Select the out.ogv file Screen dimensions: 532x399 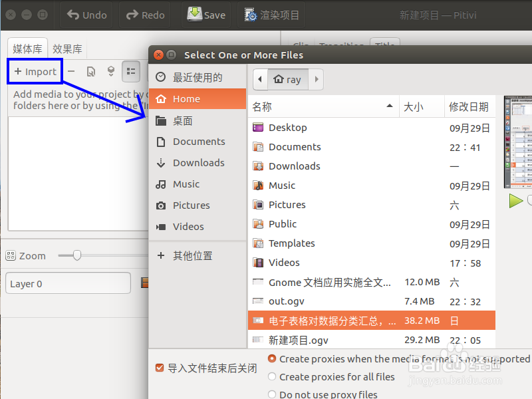(x=372, y=301)
